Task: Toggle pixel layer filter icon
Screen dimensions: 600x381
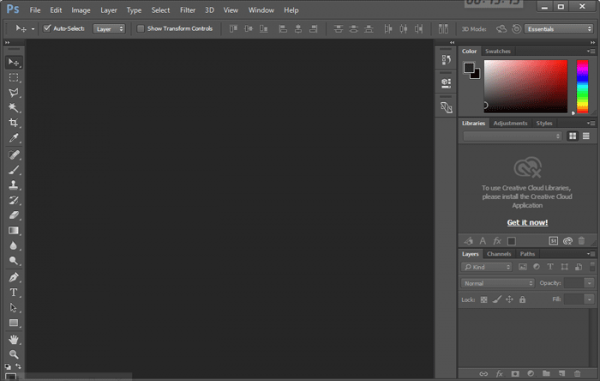Action: pyautogui.click(x=523, y=267)
